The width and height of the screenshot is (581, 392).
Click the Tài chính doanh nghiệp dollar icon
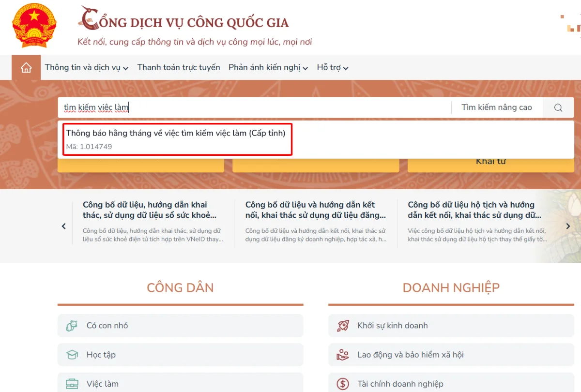[x=343, y=384]
